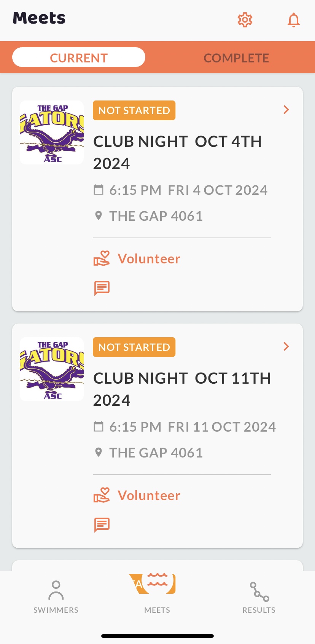The height and width of the screenshot is (644, 315).
Task: Open the Results tab
Action: tap(259, 596)
